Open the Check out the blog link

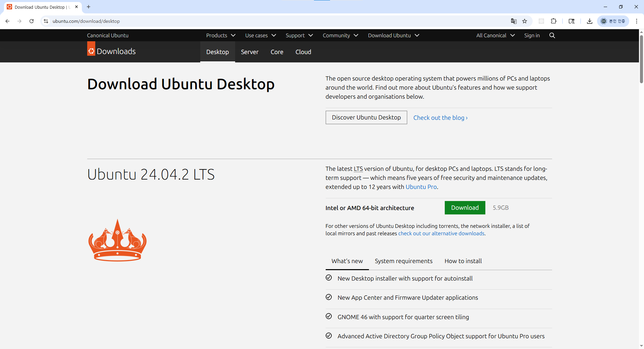440,118
